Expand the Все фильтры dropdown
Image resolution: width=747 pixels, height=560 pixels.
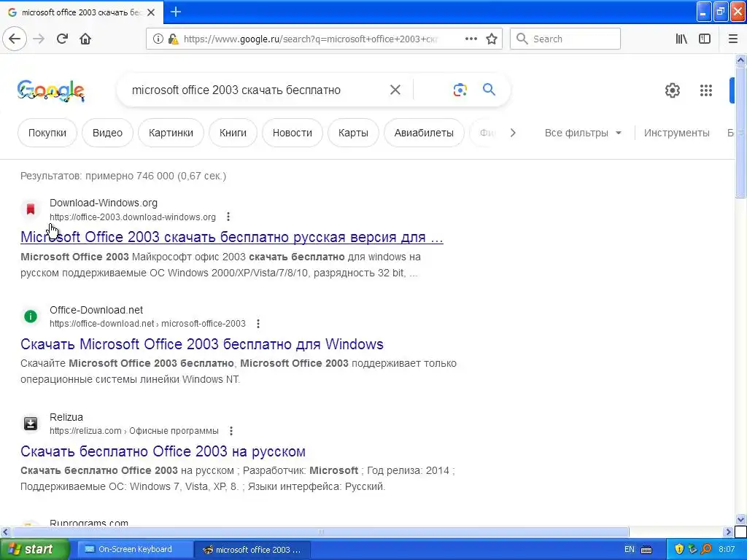[583, 133]
